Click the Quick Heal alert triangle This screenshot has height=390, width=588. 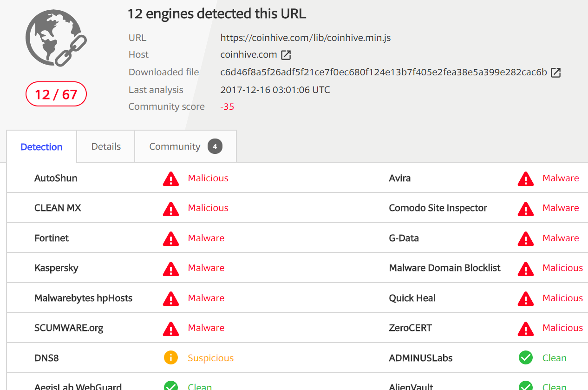click(526, 298)
